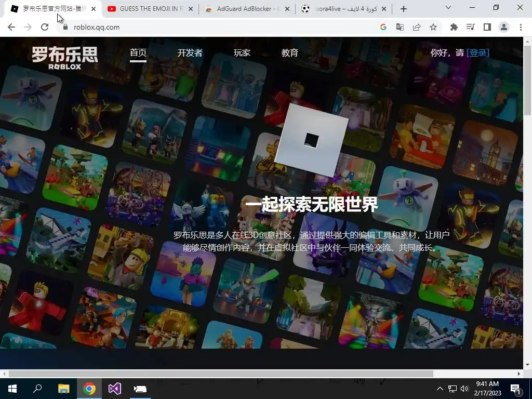
Task: Go back using browser back arrow
Action: tap(11, 27)
